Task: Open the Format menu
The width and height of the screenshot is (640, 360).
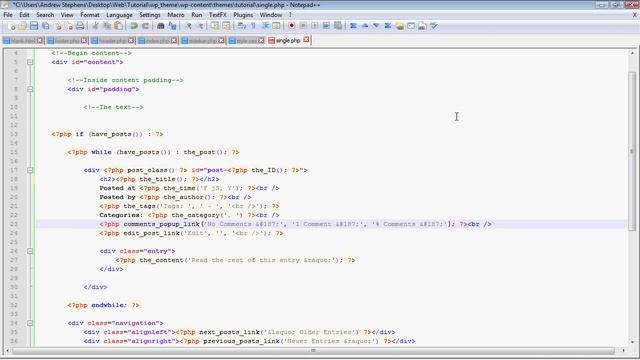Action: 90,15
